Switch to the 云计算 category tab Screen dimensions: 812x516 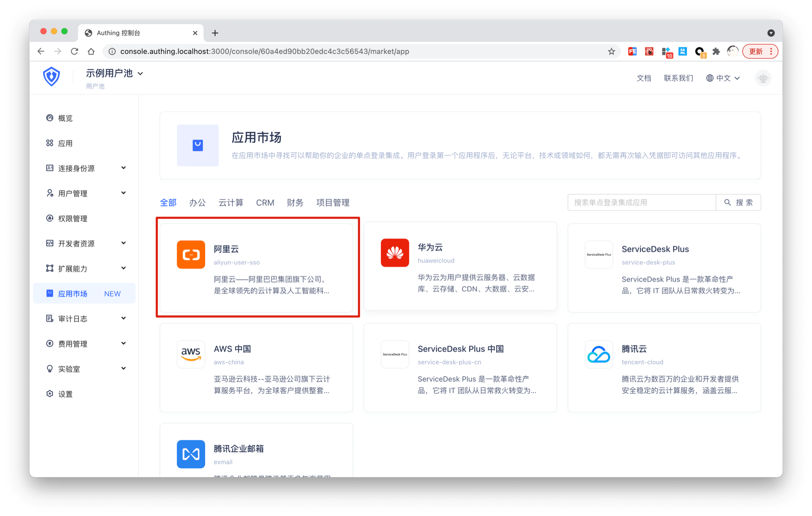pos(231,203)
